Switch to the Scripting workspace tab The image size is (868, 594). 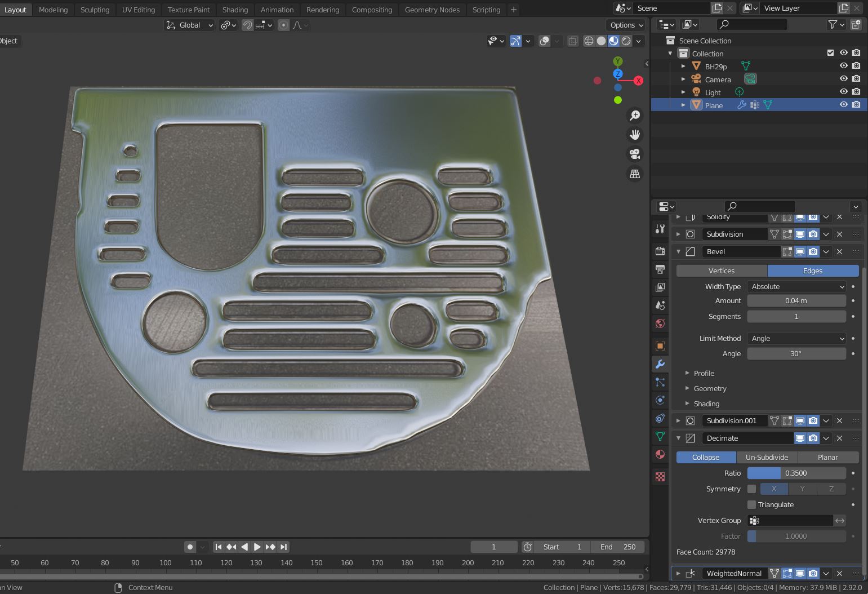pyautogui.click(x=486, y=10)
